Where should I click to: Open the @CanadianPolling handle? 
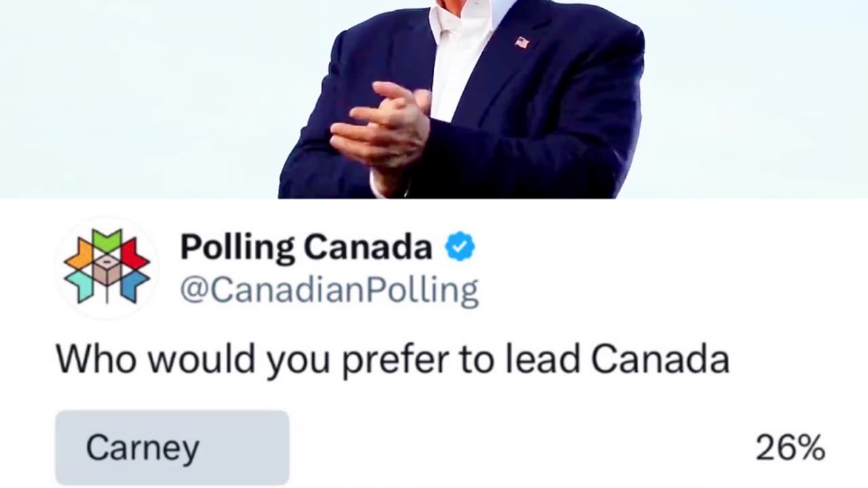point(329,290)
